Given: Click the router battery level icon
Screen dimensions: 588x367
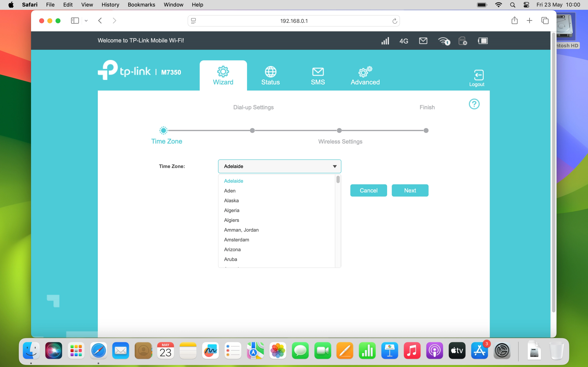Looking at the screenshot, I should 483,41.
